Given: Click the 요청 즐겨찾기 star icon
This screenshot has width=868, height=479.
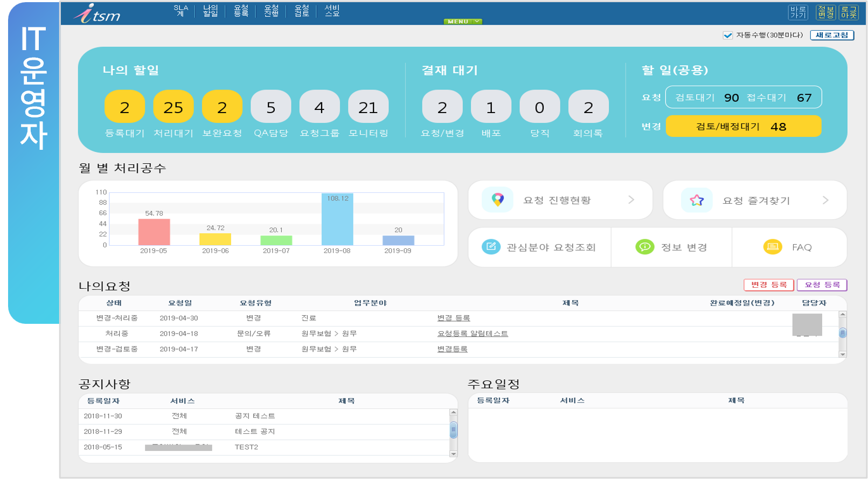Looking at the screenshot, I should (696, 200).
